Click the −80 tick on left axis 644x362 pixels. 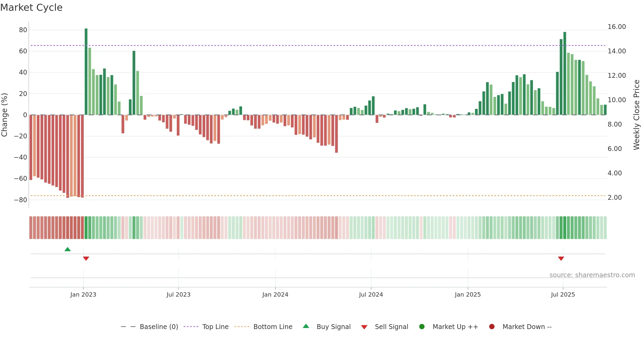click(x=21, y=200)
